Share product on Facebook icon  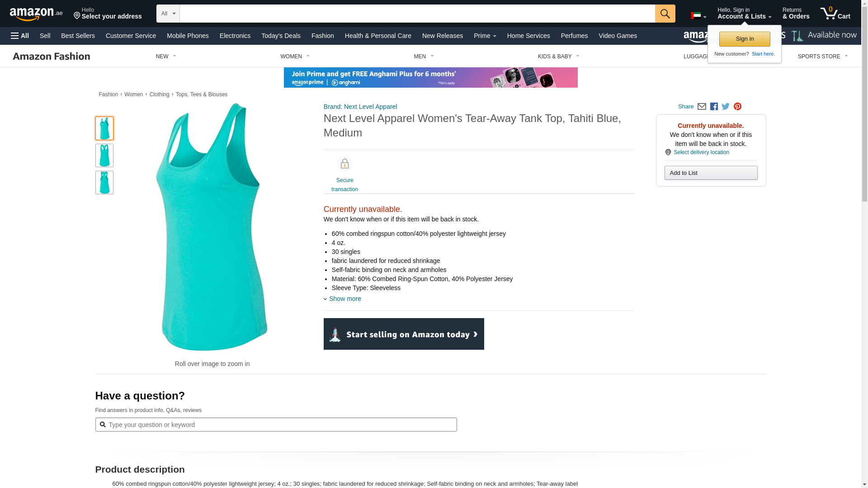tap(714, 107)
